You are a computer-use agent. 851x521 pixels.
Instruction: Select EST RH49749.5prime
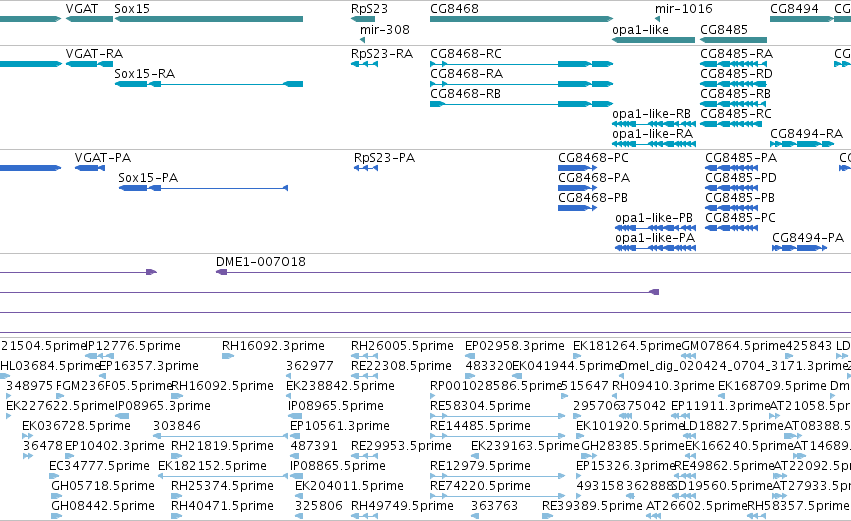[402, 506]
